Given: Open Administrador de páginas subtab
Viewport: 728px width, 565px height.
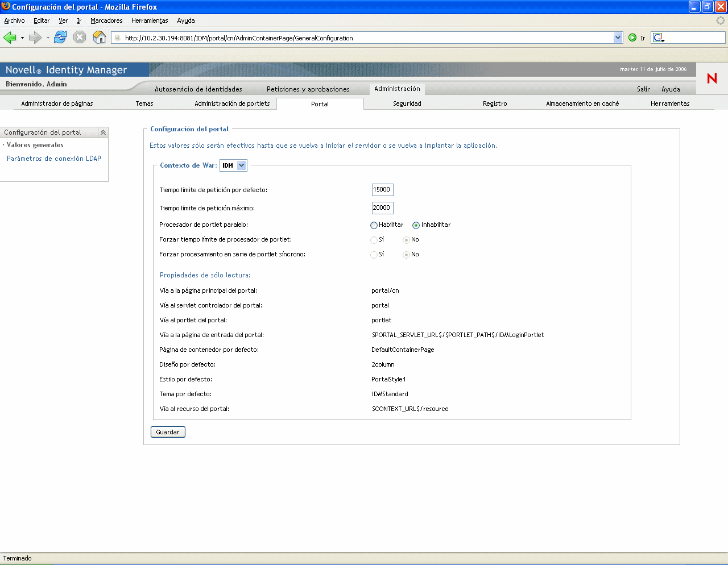Looking at the screenshot, I should (x=57, y=103).
